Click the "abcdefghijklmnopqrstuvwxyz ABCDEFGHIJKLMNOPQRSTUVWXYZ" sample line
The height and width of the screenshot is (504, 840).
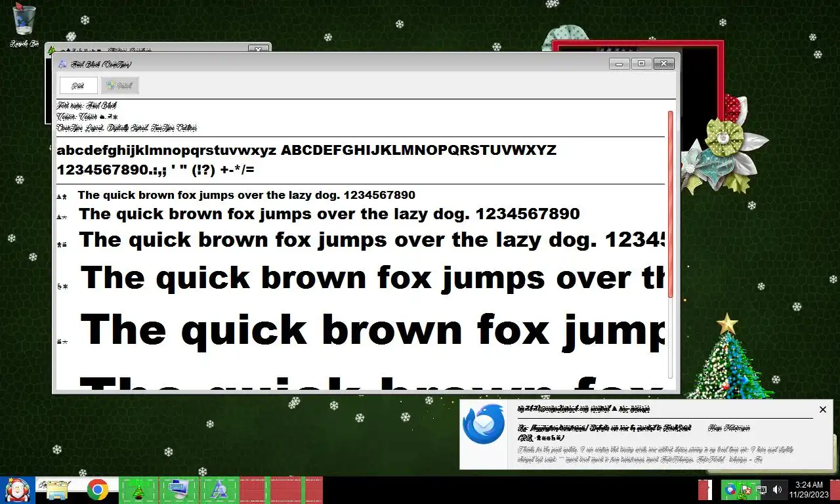(x=306, y=150)
